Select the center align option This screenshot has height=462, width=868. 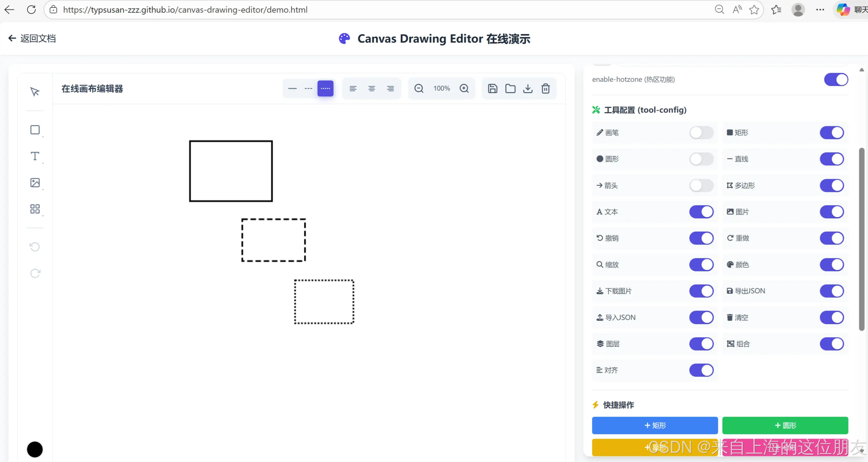click(x=372, y=88)
